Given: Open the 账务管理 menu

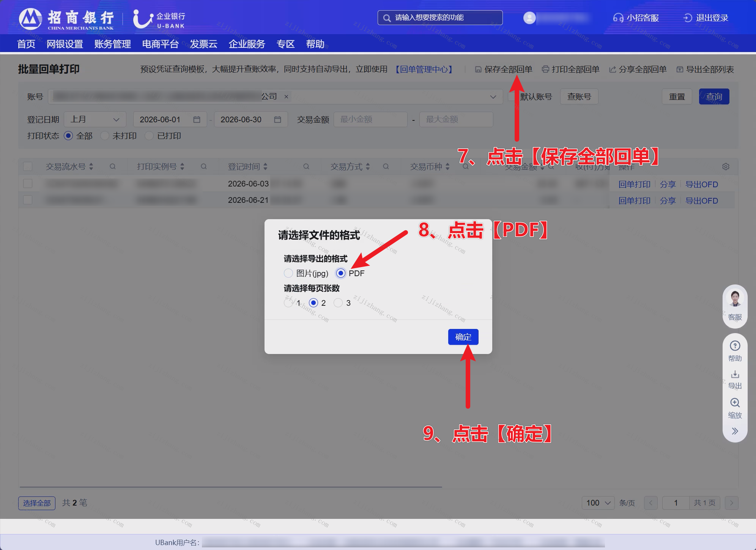Looking at the screenshot, I should point(112,44).
